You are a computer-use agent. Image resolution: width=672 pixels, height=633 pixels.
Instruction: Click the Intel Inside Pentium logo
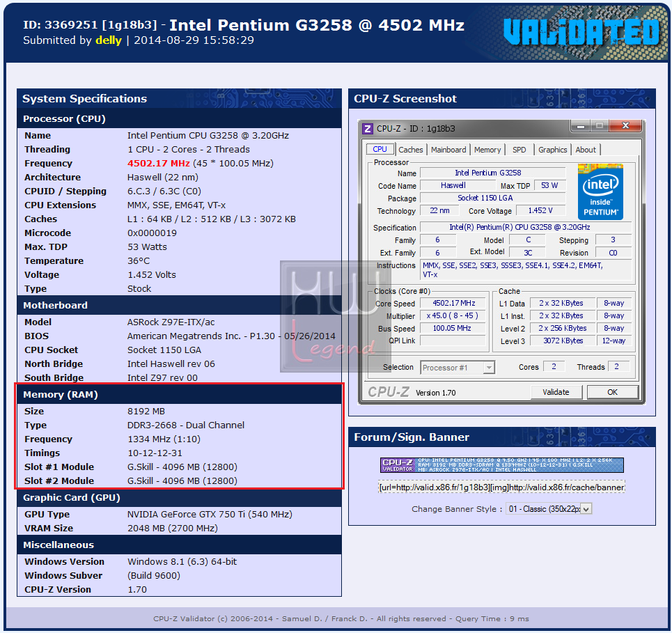pyautogui.click(x=600, y=192)
